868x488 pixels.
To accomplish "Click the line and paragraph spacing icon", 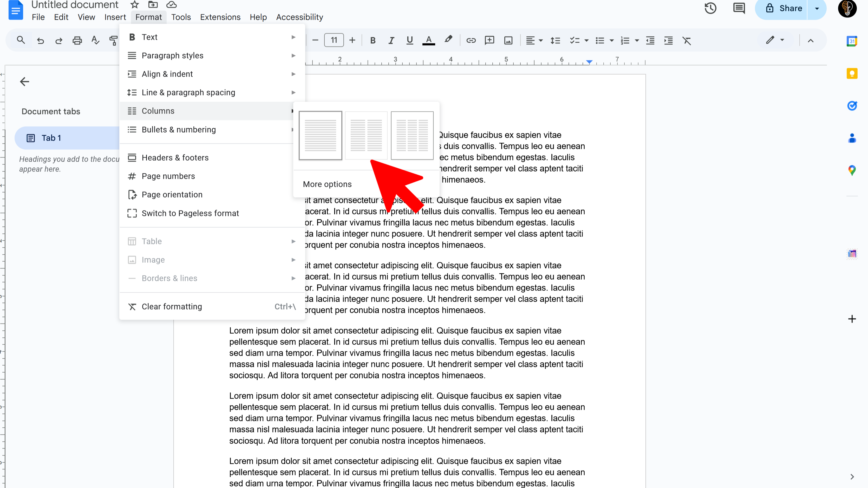I will point(555,41).
